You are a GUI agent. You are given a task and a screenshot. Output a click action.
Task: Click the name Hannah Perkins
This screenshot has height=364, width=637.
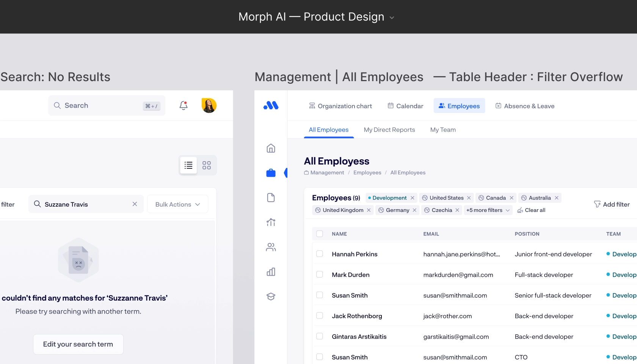[x=355, y=254]
